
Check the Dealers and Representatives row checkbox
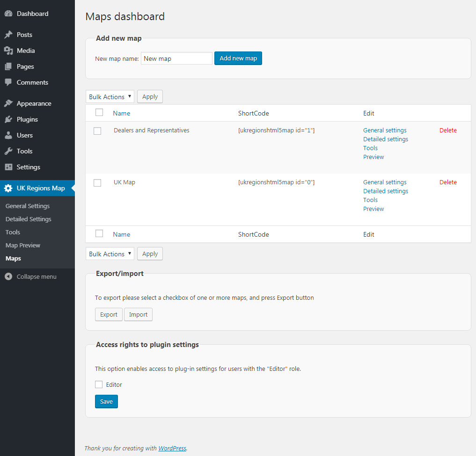tap(97, 131)
